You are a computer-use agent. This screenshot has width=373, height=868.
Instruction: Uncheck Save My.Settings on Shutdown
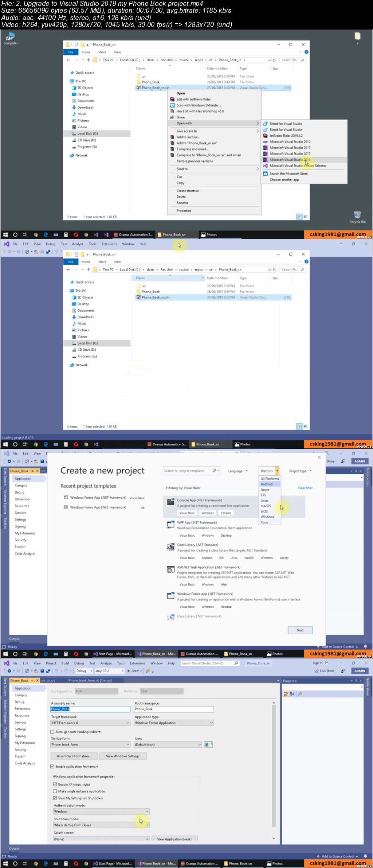tap(55, 798)
